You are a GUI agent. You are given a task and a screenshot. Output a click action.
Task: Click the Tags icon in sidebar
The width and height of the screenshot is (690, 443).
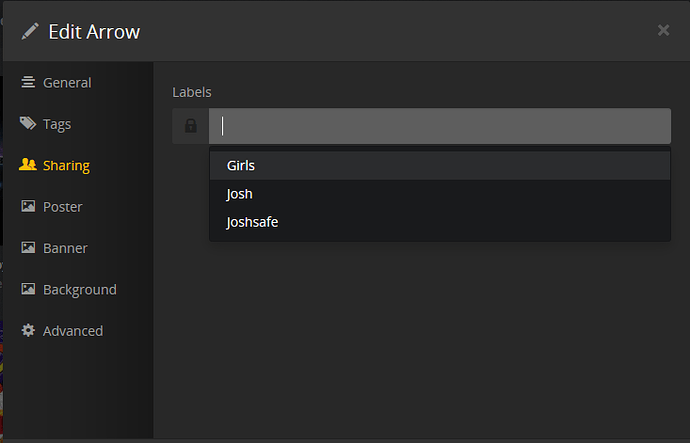pos(28,124)
